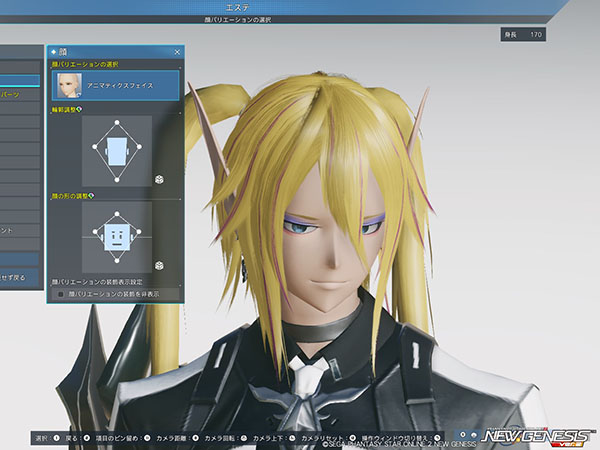
Task: Click the カメラ距離 key icon
Action: (x=195, y=438)
